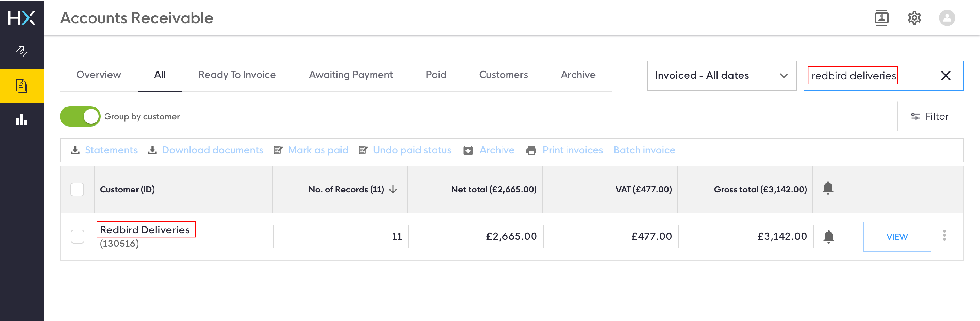Open the contact card icon in header
The height and width of the screenshot is (321, 980).
click(x=882, y=18)
